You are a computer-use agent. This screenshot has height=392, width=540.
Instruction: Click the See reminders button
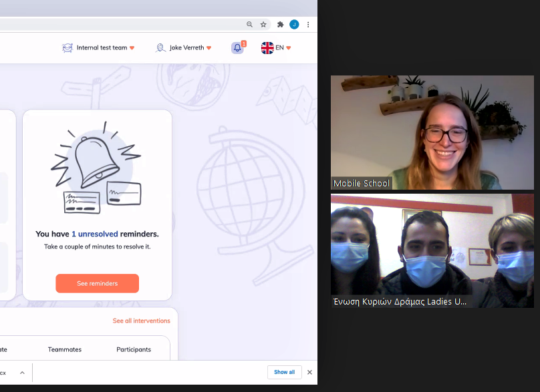97,283
